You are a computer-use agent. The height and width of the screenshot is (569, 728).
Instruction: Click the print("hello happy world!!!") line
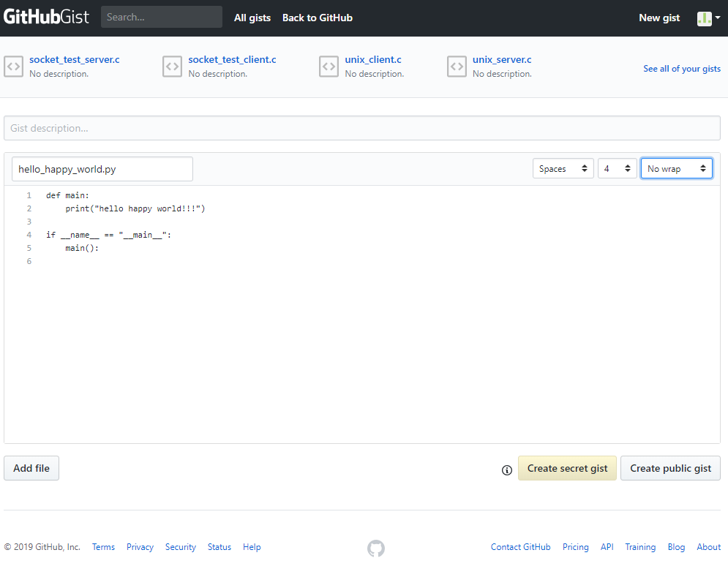coord(135,209)
